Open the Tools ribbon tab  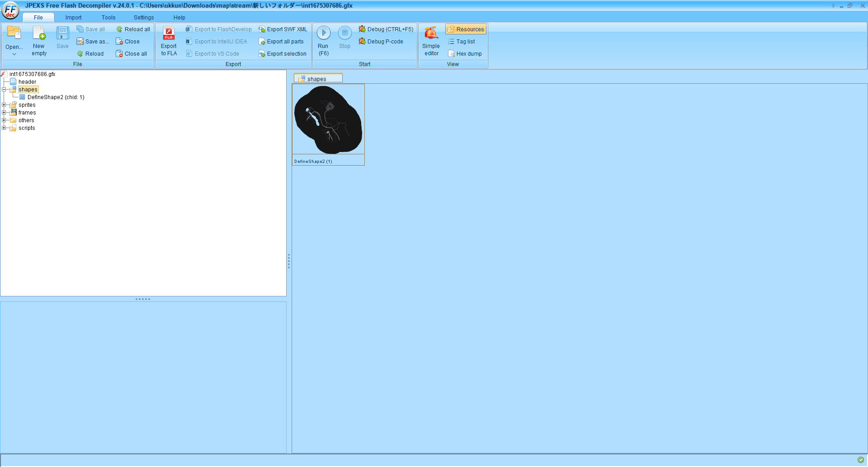tap(108, 18)
